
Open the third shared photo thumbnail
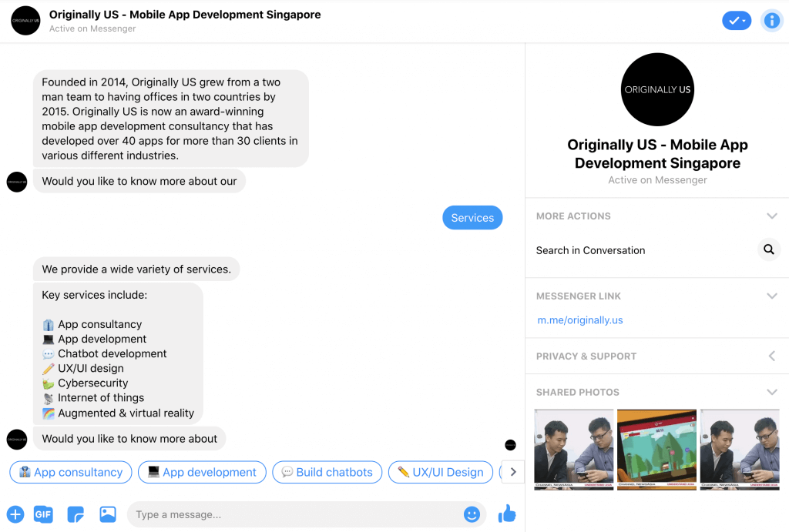pyautogui.click(x=740, y=450)
